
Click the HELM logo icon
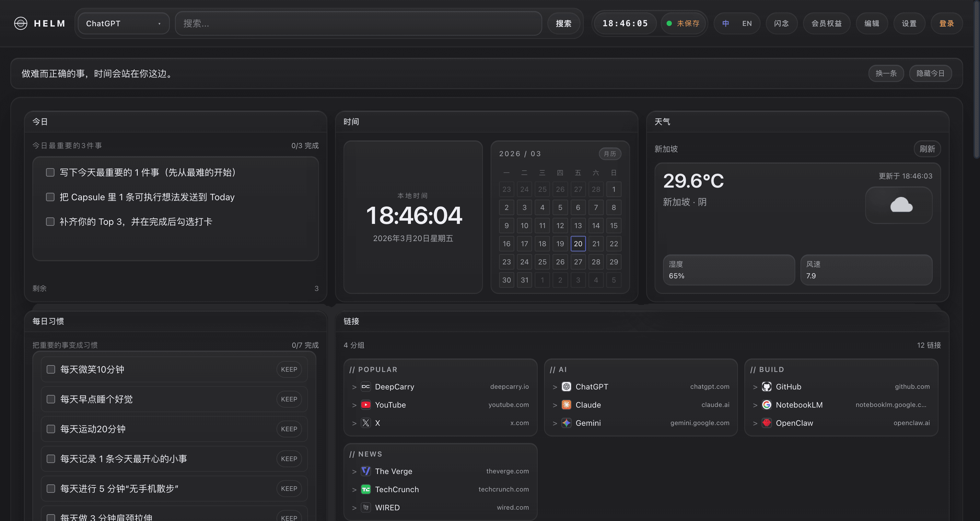tap(20, 24)
